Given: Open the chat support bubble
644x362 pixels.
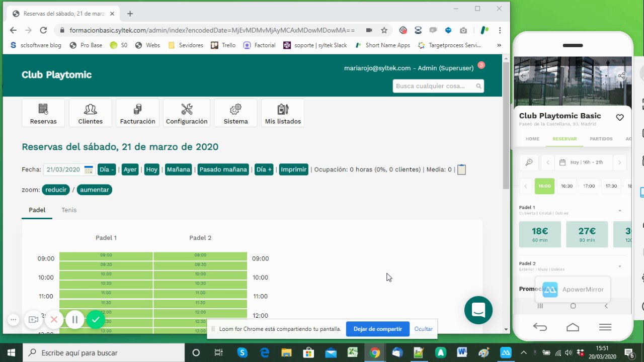Looking at the screenshot, I should coord(478,310).
